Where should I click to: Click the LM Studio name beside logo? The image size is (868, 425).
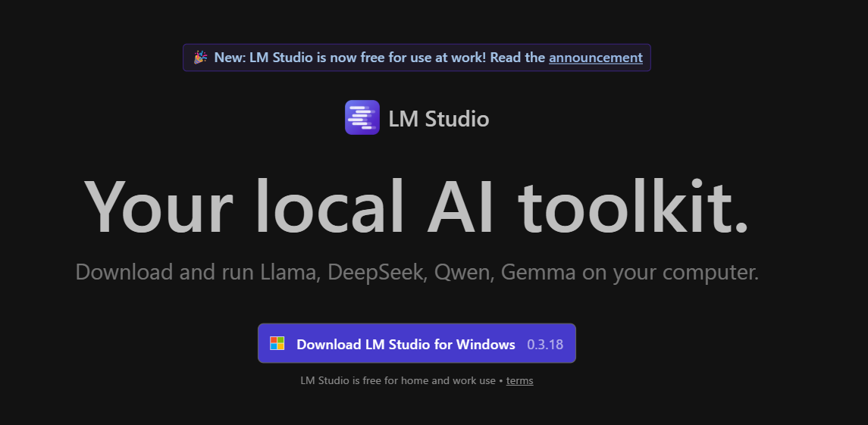(x=439, y=119)
